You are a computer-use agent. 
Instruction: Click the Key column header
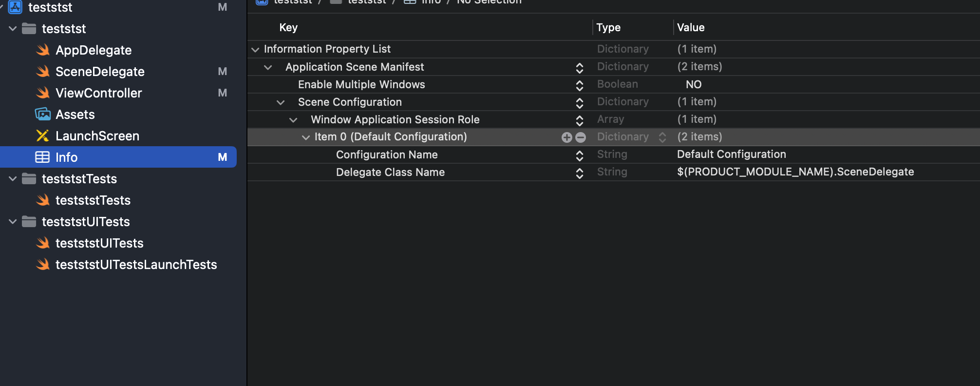288,27
